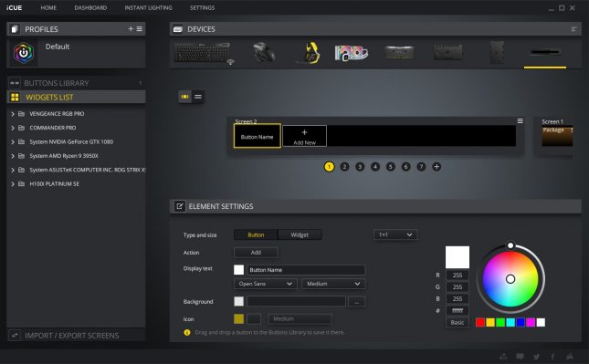Add a new profile with plus icon
Image resolution: width=589 pixels, height=364 pixels.
(131, 29)
